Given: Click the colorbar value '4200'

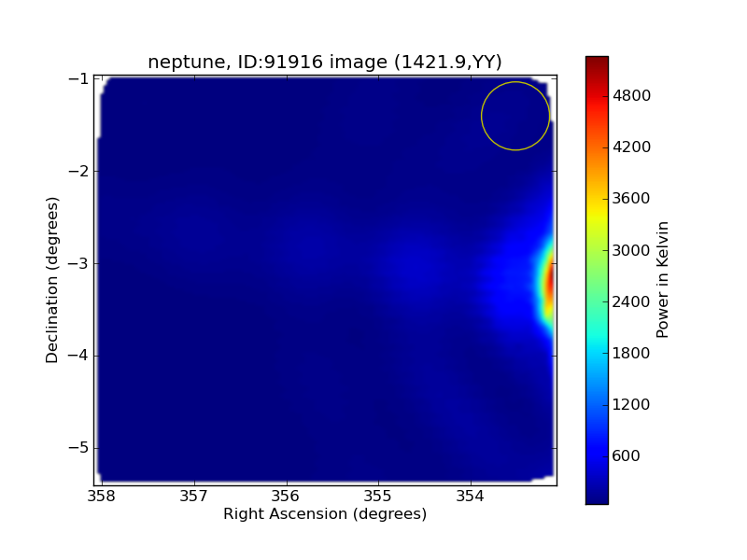Looking at the screenshot, I should [631, 147].
